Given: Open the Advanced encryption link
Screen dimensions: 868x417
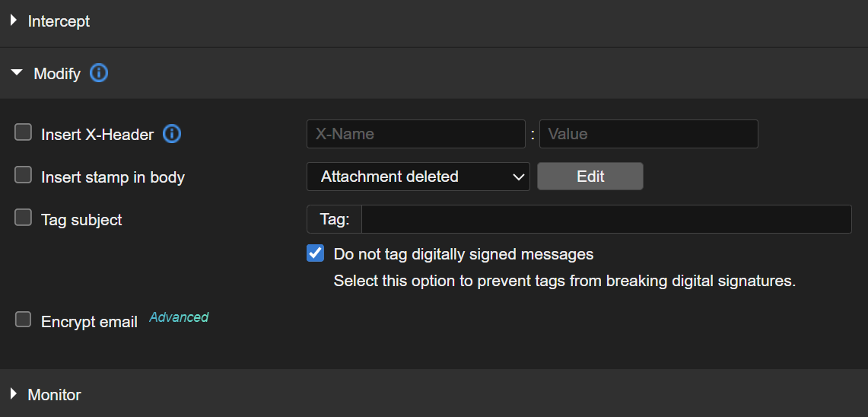Looking at the screenshot, I should coord(179,317).
